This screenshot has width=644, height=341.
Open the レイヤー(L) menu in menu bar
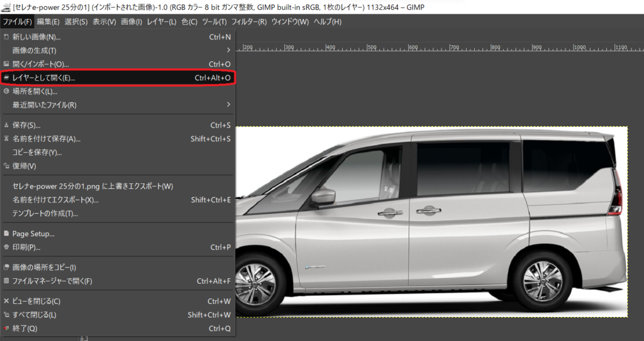click(162, 22)
